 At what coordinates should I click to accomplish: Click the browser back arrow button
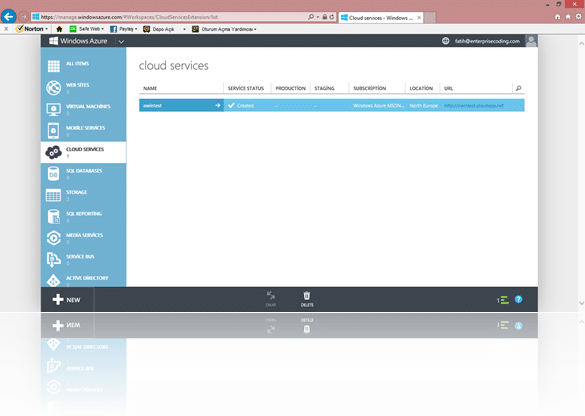(x=9, y=17)
